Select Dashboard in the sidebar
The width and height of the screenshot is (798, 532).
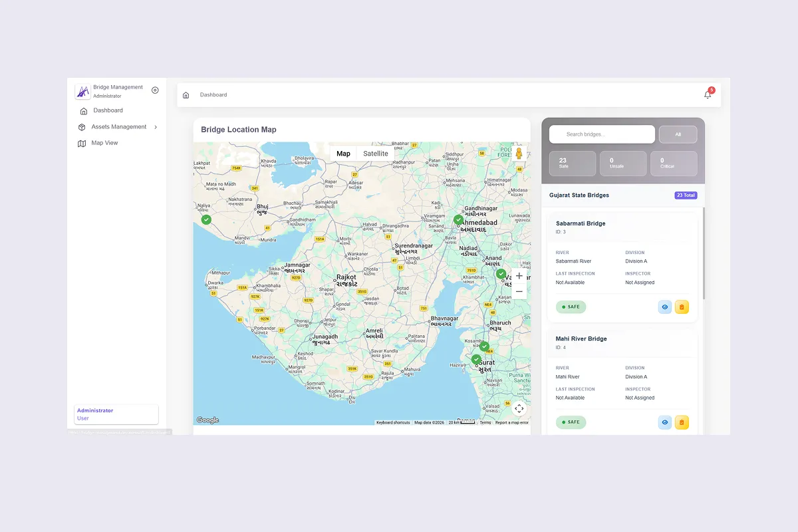pyautogui.click(x=108, y=110)
